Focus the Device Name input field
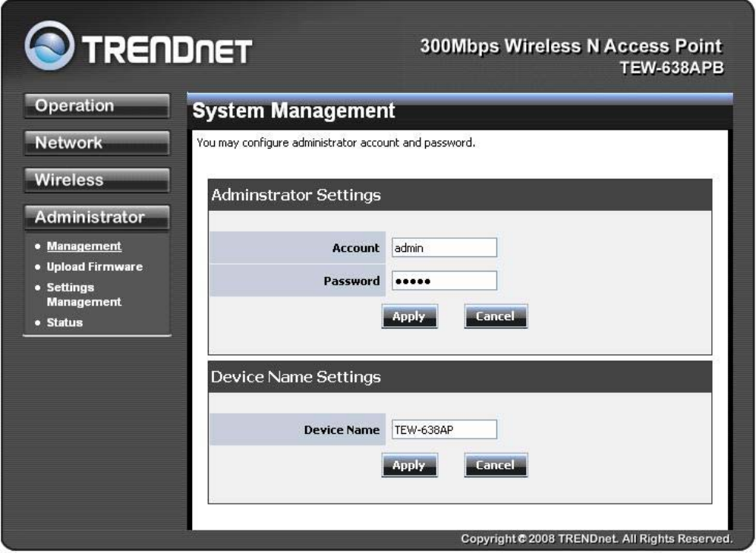This screenshot has width=756, height=553. (x=444, y=429)
